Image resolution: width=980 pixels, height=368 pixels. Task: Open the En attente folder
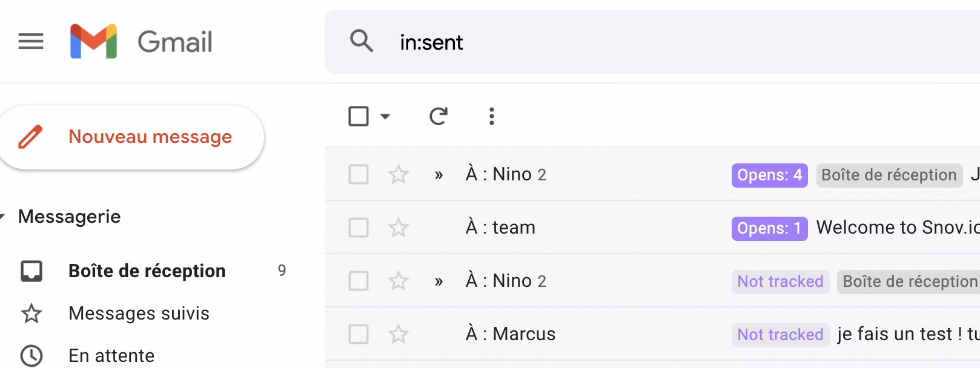pyautogui.click(x=111, y=355)
